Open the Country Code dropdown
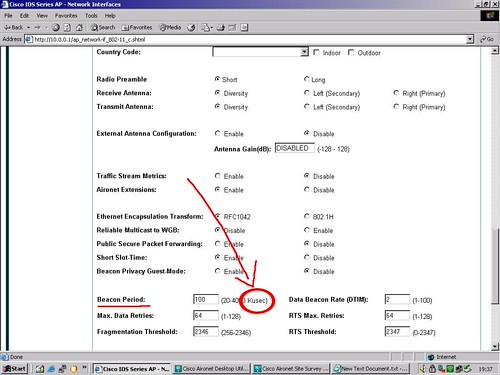Image resolution: width=500 pixels, height=375 pixels. pos(260,52)
